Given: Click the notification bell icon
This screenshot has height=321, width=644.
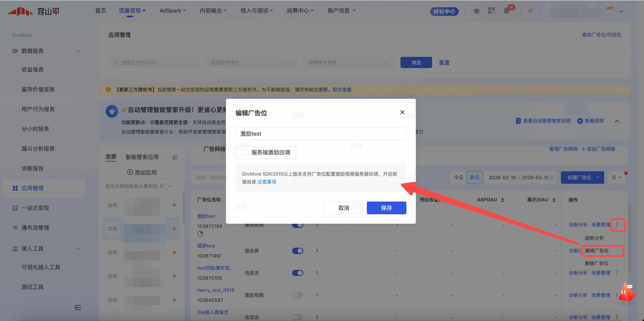Looking at the screenshot, I should (506, 11).
